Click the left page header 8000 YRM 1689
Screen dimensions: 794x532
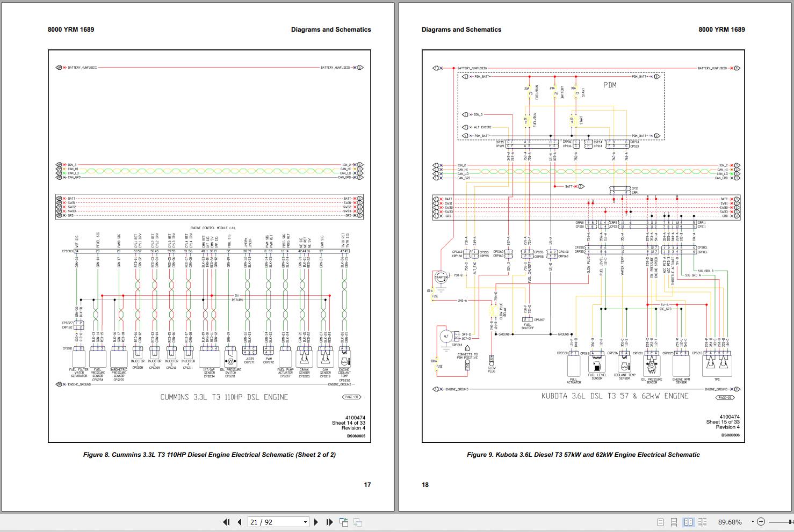click(x=71, y=30)
